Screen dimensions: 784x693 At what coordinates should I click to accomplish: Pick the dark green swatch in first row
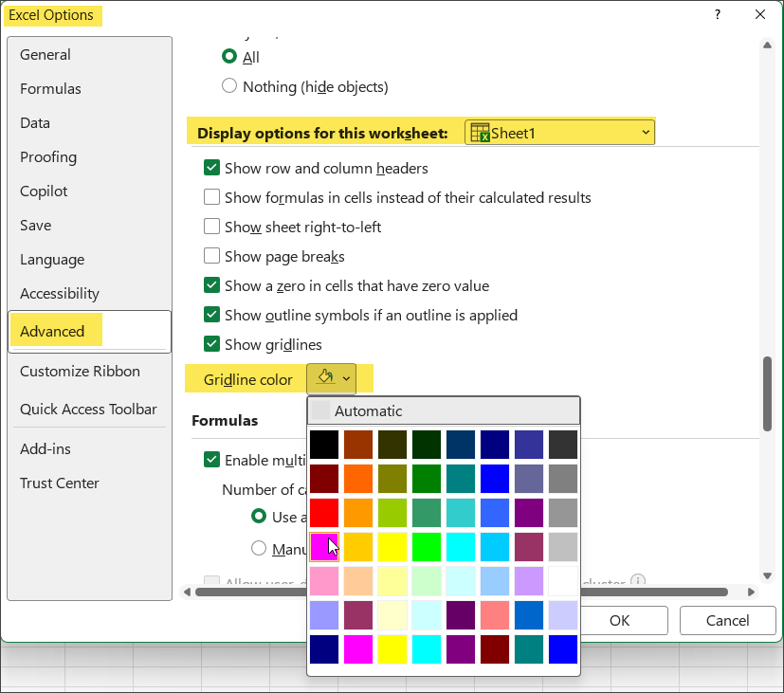(427, 445)
